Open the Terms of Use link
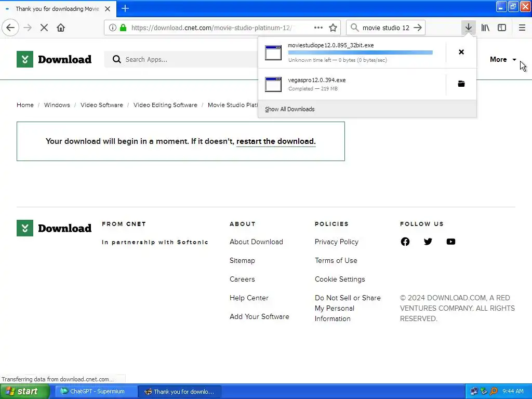 pyautogui.click(x=336, y=260)
